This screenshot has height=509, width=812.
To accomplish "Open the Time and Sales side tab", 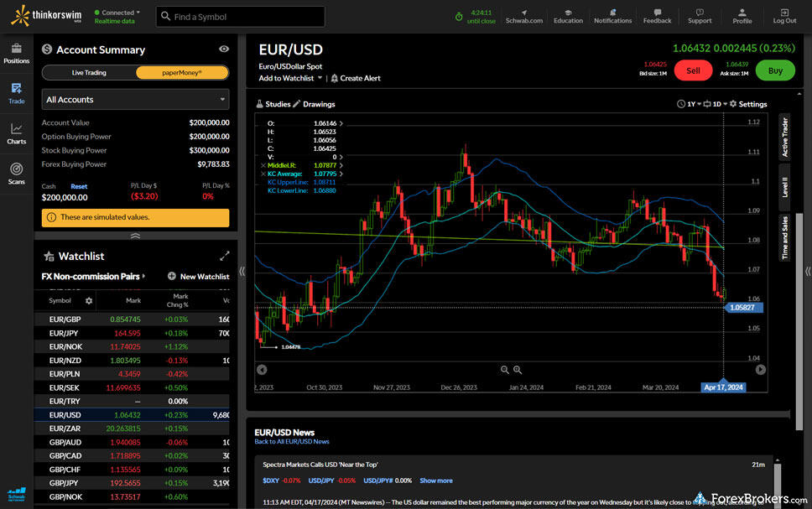I will pyautogui.click(x=784, y=237).
